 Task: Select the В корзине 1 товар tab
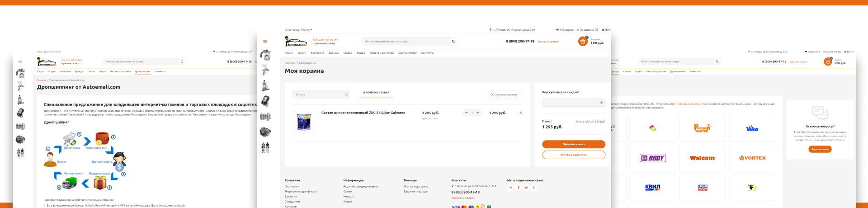point(376,93)
